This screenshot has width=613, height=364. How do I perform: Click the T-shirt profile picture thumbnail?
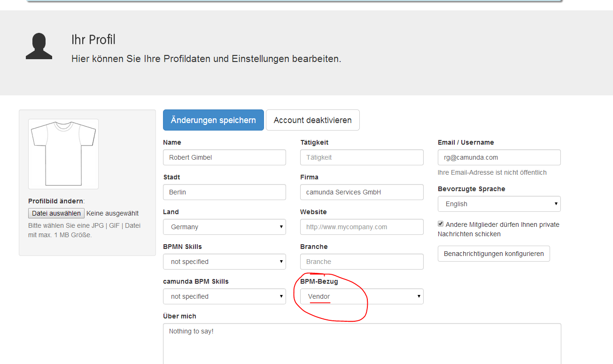[63, 154]
